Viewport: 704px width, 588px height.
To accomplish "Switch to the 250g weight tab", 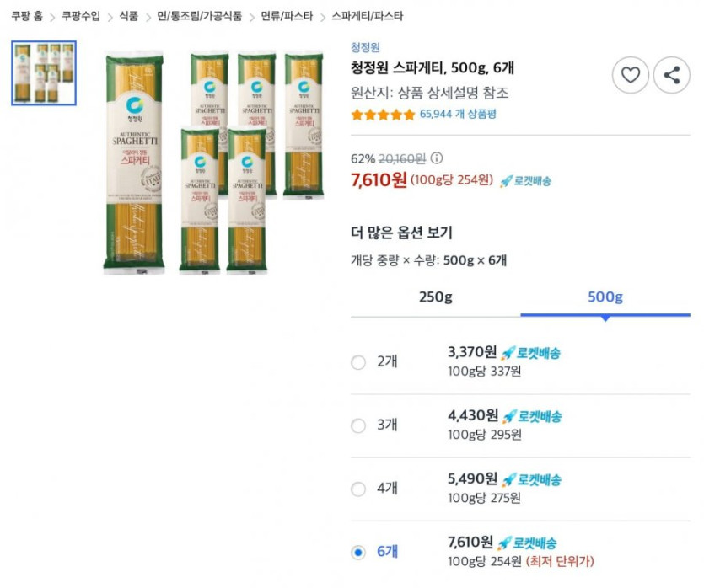I will pyautogui.click(x=436, y=297).
